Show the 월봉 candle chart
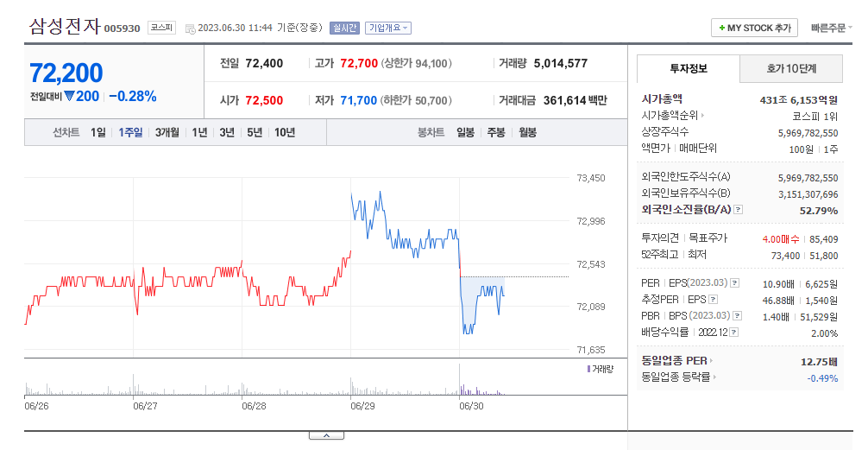 [x=527, y=132]
